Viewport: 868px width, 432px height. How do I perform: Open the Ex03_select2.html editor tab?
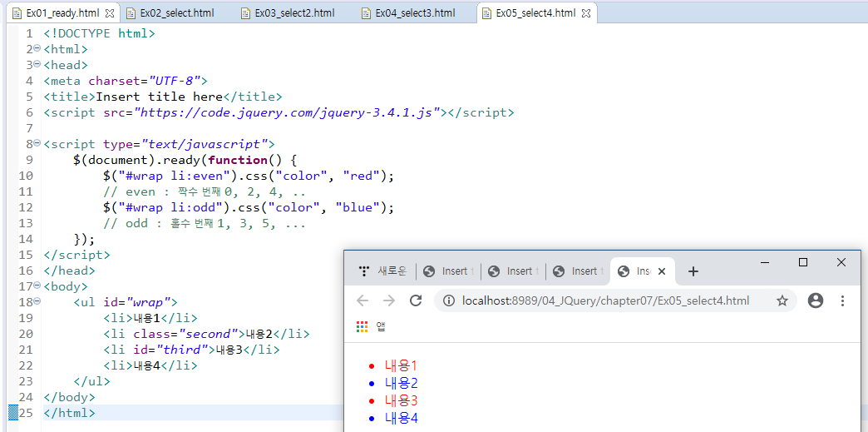point(294,12)
